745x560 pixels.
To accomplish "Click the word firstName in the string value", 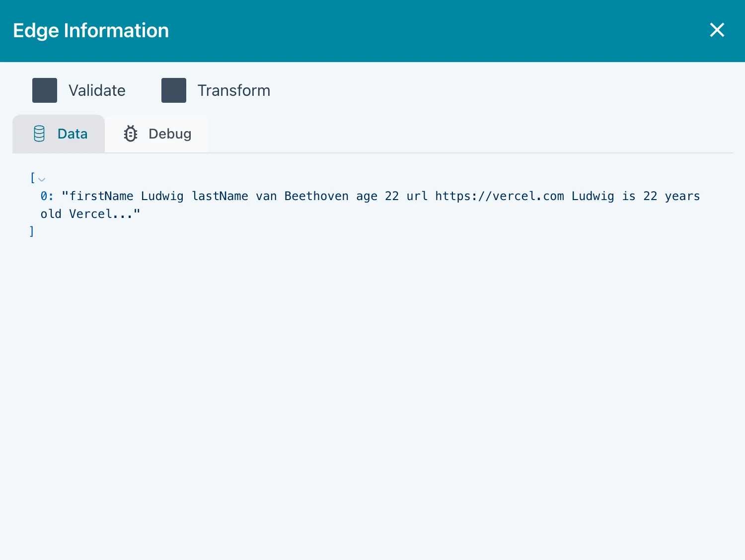I will pos(101,197).
